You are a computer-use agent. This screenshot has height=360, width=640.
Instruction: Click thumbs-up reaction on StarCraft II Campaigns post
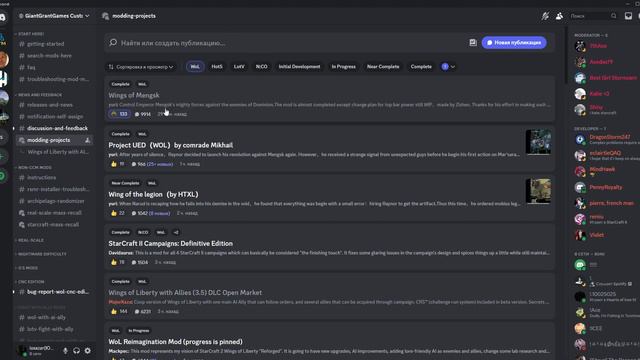pyautogui.click(x=117, y=262)
